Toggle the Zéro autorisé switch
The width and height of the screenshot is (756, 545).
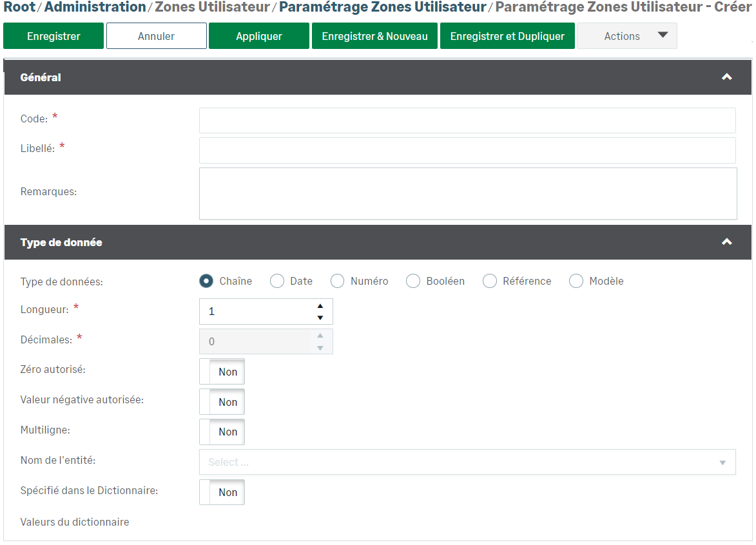pos(222,372)
